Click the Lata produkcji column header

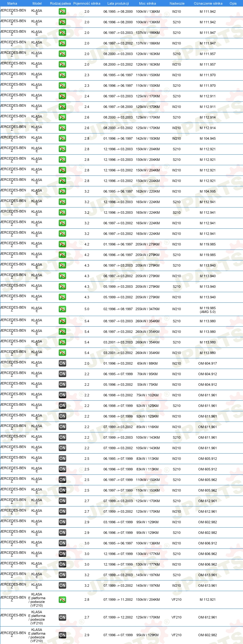[x=118, y=3]
